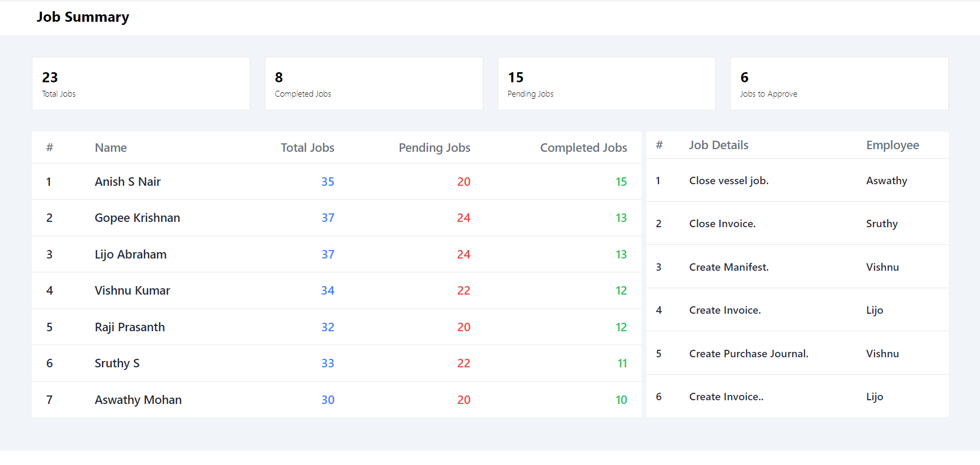
Task: Click the Name column header
Action: click(111, 148)
